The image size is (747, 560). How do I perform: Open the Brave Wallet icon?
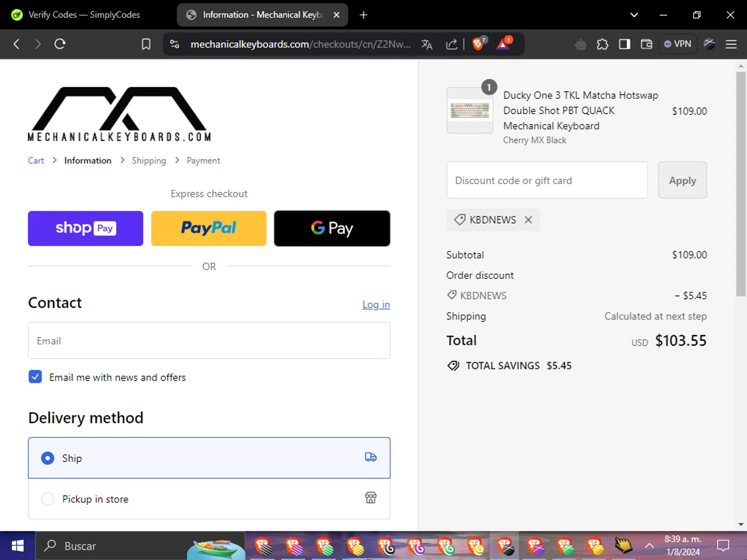pyautogui.click(x=646, y=44)
